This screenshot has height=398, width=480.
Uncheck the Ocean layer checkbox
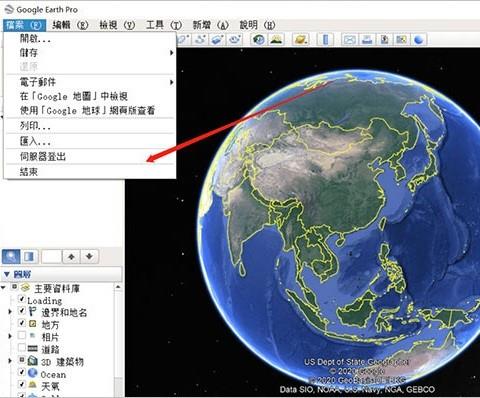[x=22, y=372]
